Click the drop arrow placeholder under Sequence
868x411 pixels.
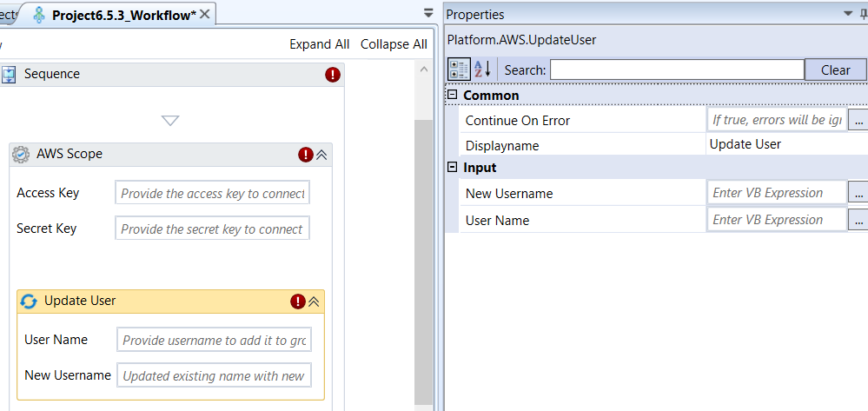(x=170, y=120)
